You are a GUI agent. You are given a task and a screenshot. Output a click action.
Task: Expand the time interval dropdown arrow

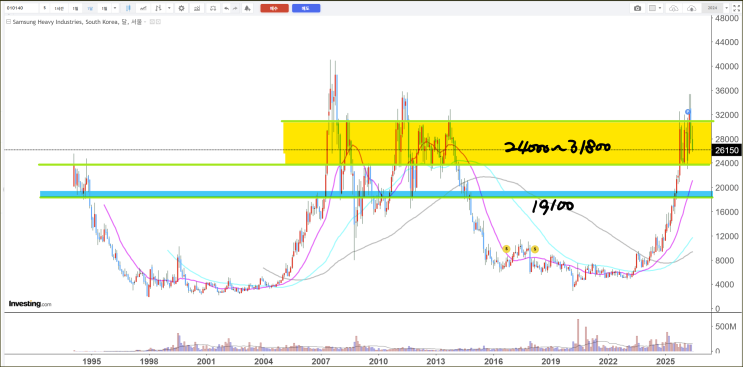tap(115, 8)
